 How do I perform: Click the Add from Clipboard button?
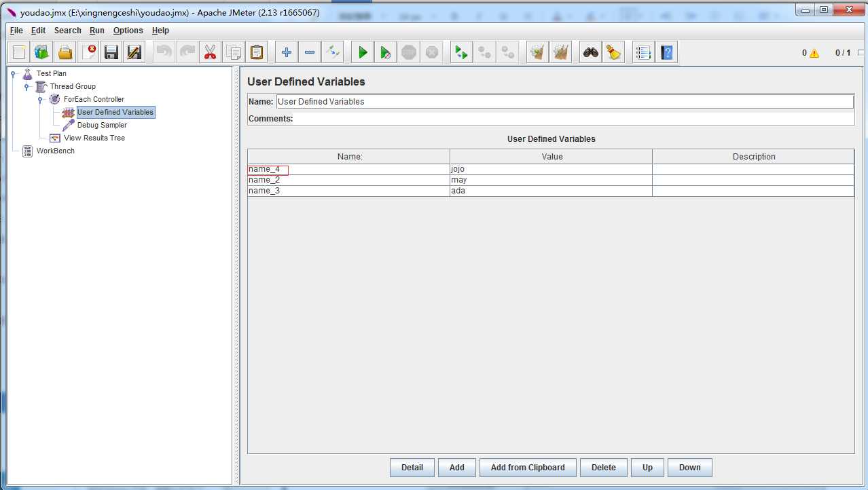click(x=528, y=468)
